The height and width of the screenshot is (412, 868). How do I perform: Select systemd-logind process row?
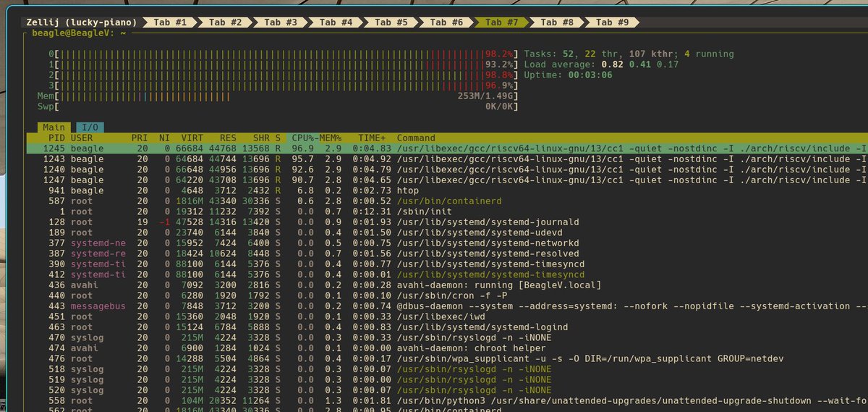click(x=447, y=327)
